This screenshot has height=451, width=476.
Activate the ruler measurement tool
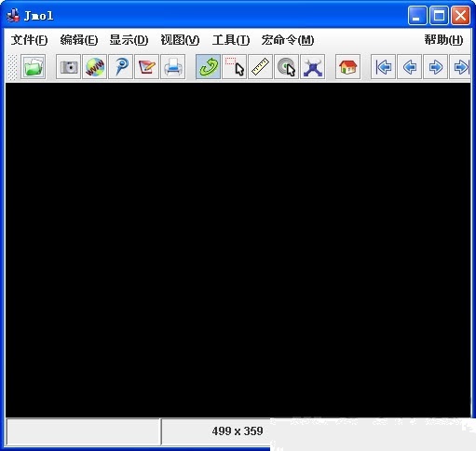pyautogui.click(x=261, y=67)
